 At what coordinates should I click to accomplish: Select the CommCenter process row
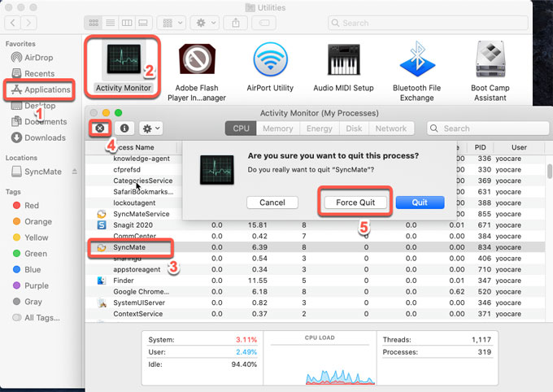pyautogui.click(x=316, y=236)
